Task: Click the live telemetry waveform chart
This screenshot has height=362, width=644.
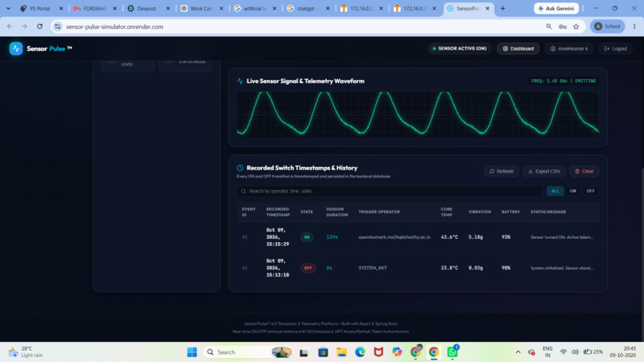Action: point(418,114)
